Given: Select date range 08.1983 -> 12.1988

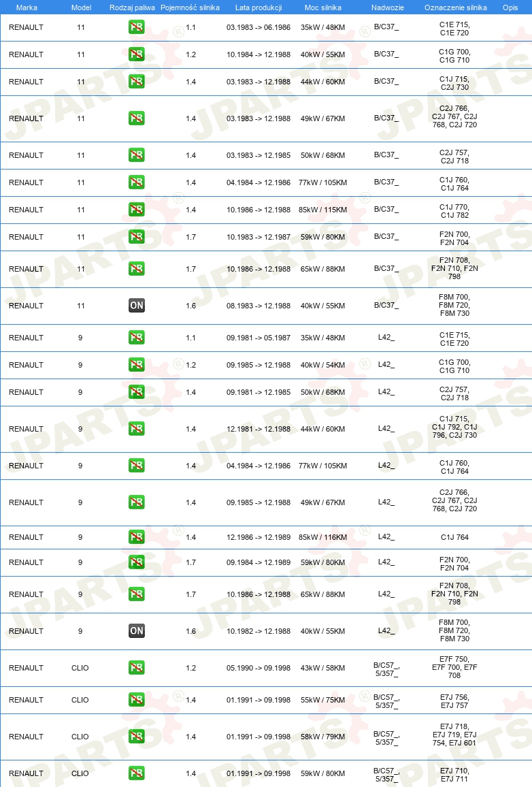Looking at the screenshot, I should click(259, 306).
